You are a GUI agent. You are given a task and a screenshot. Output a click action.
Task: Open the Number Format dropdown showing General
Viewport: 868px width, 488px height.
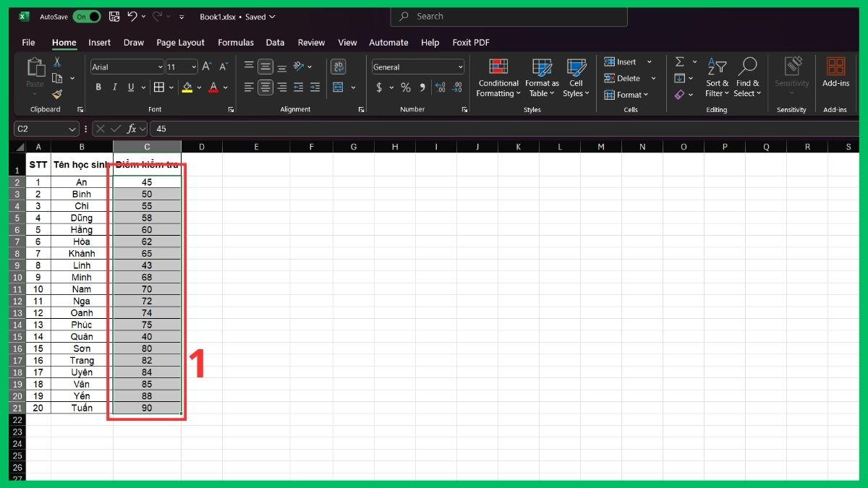point(417,67)
